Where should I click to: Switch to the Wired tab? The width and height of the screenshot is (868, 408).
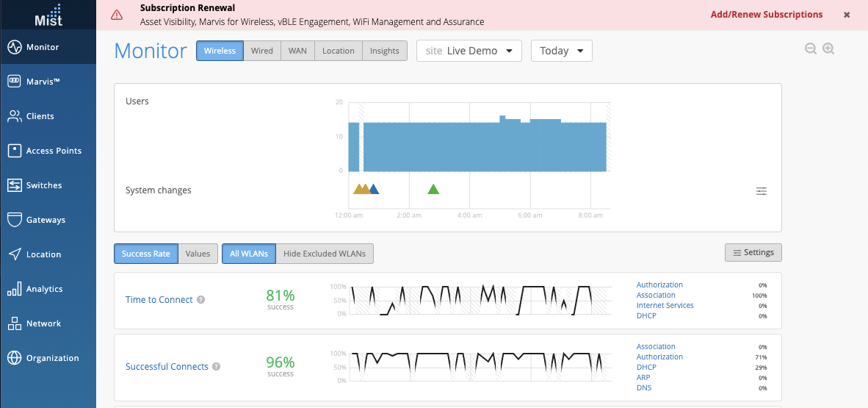tap(261, 51)
